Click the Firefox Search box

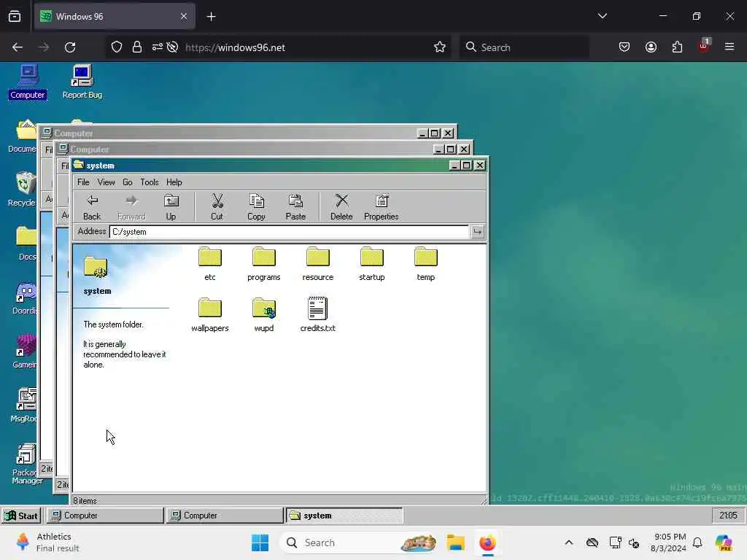(x=524, y=47)
